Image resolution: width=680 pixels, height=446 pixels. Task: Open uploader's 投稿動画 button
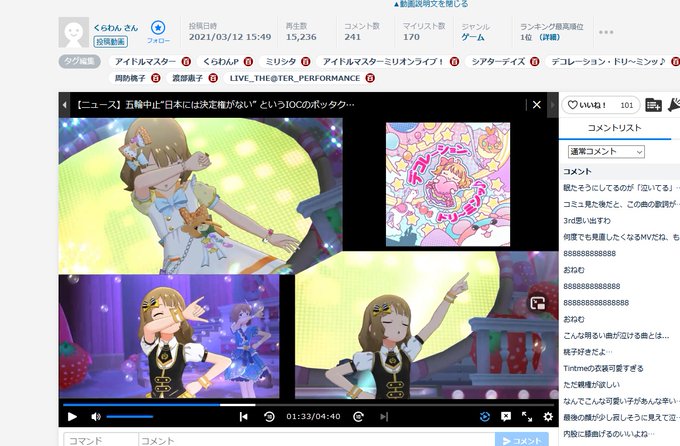tap(111, 42)
